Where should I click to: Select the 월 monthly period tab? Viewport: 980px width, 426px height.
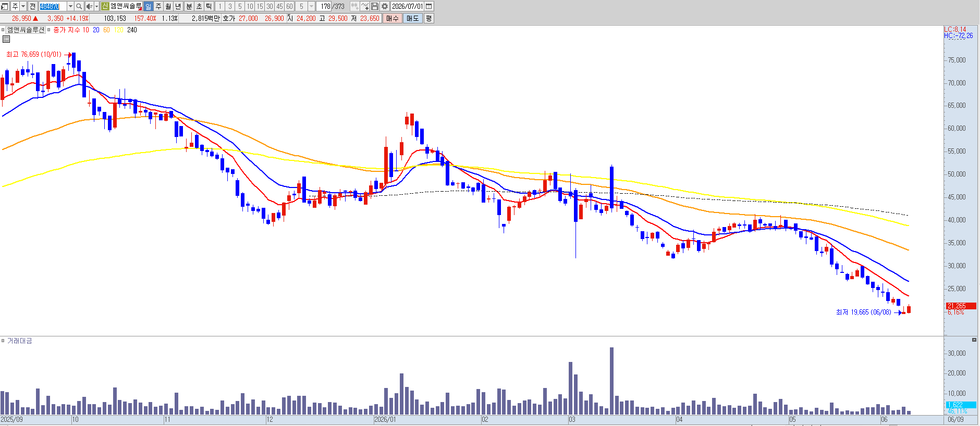168,6
